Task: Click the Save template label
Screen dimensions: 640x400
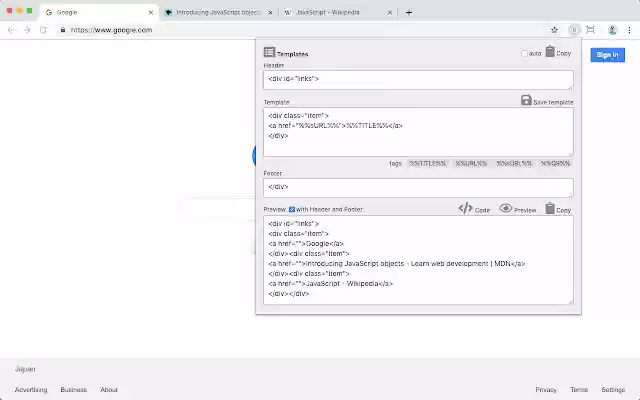Action: (x=553, y=102)
